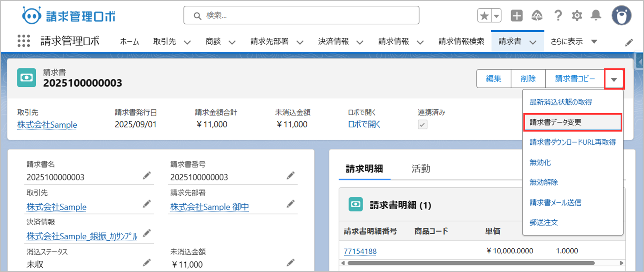
Task: Expand the 取引先 navigation dropdown chevron
Action: (x=187, y=42)
